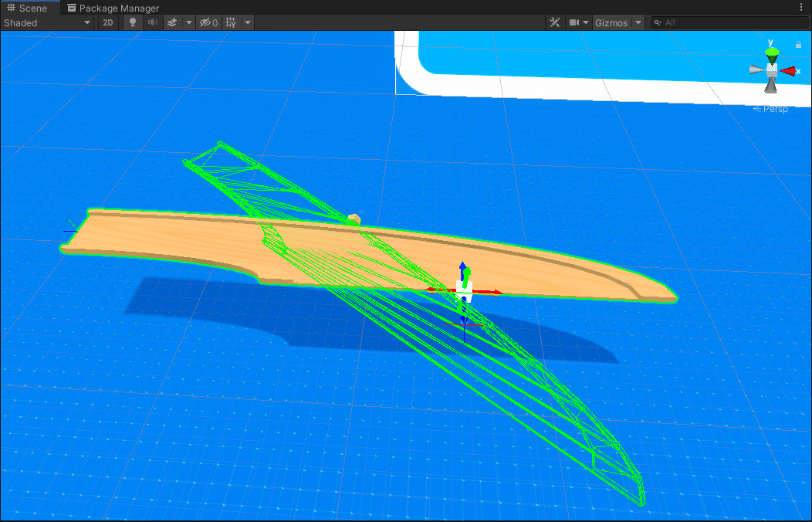Click the scene camera settings icon
Viewport: 812px width, 522px height.
[x=574, y=22]
